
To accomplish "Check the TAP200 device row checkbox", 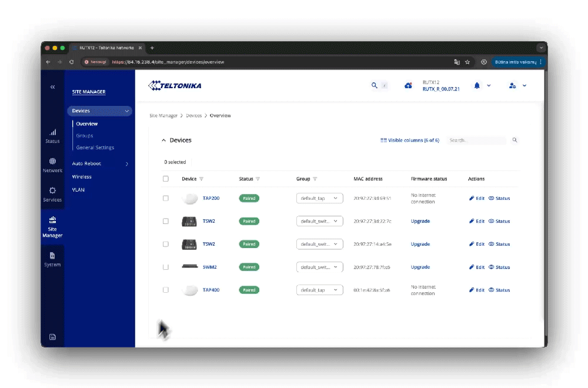I will point(166,198).
